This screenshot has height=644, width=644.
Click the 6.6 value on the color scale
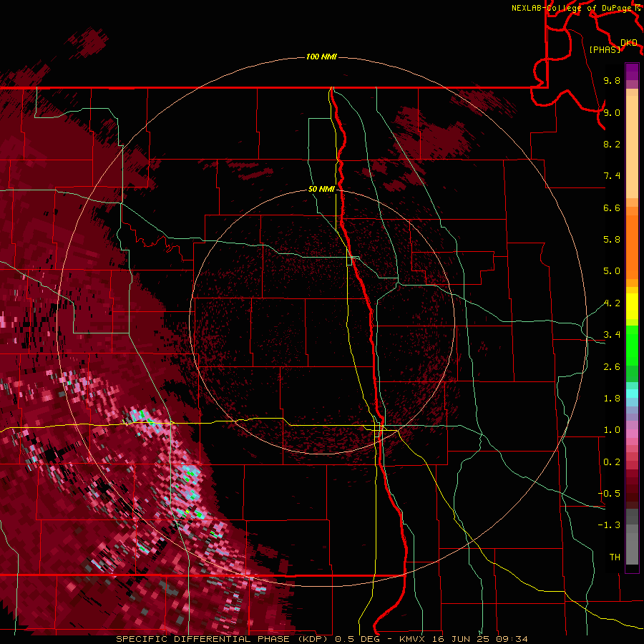(x=612, y=208)
